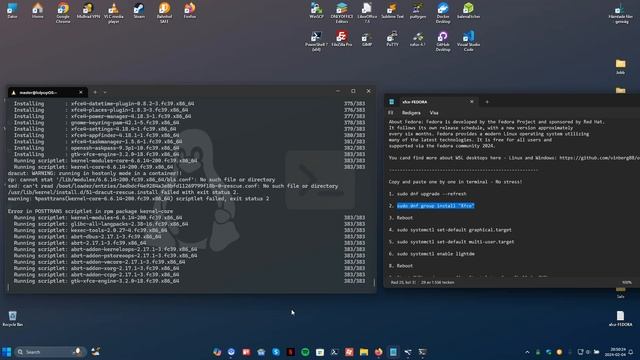Select the GIMP desktop icon
This screenshot has width=640, height=360.
(x=367, y=39)
